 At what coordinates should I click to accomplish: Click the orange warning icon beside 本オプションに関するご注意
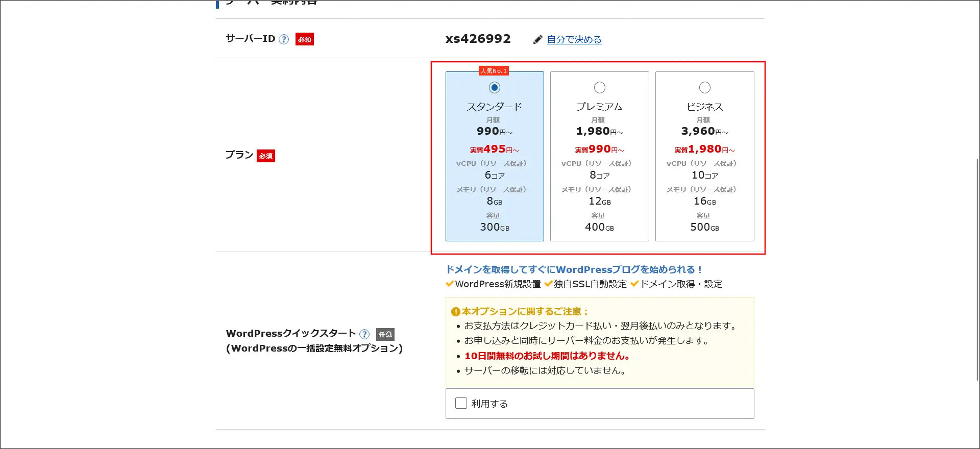455,312
